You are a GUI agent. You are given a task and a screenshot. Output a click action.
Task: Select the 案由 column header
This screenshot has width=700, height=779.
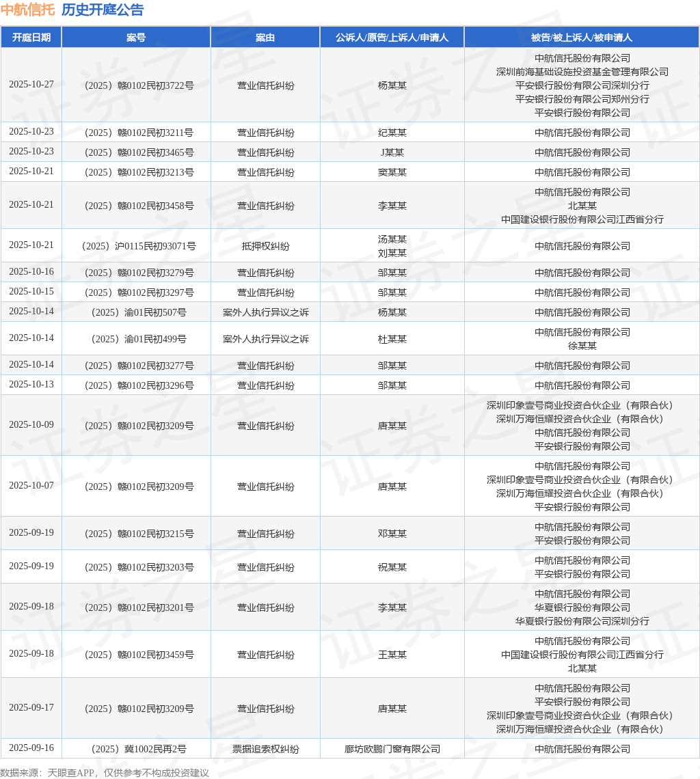[x=265, y=38]
